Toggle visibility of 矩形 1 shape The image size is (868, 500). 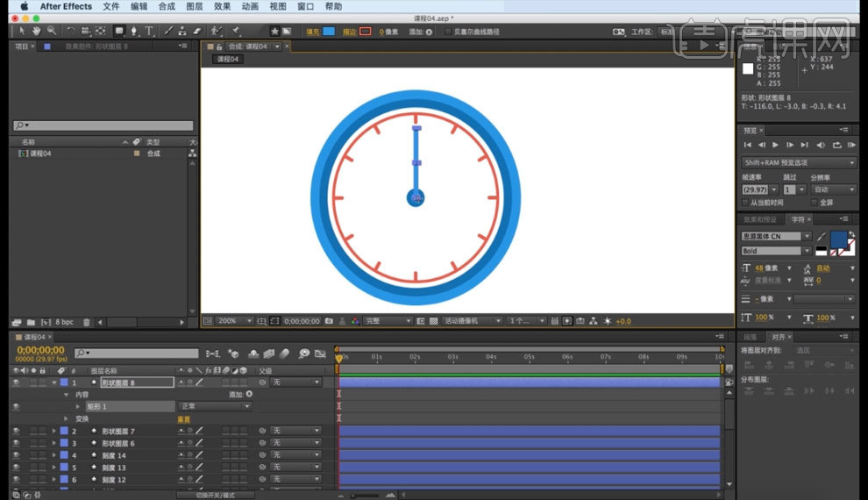[x=16, y=406]
